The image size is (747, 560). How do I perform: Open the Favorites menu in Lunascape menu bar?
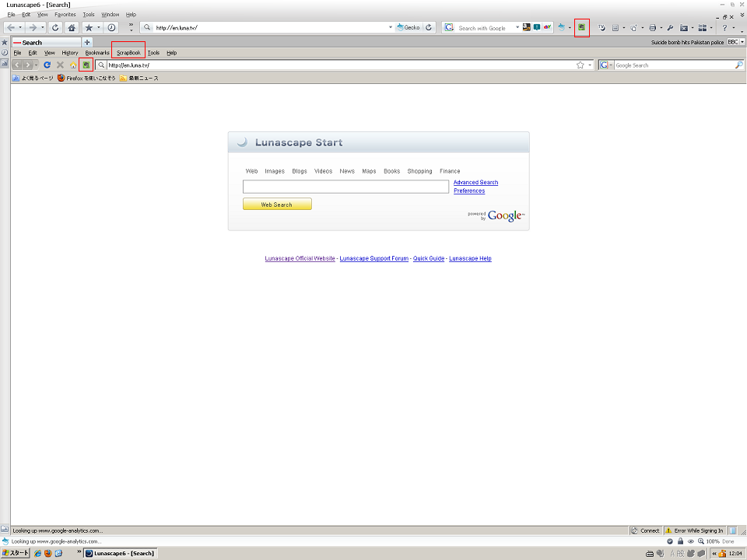click(65, 15)
